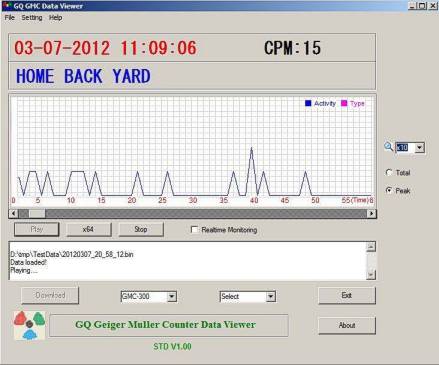This screenshot has width=439, height=365.
Task: Expand the GMC-300 model dropdown
Action: click(x=172, y=296)
